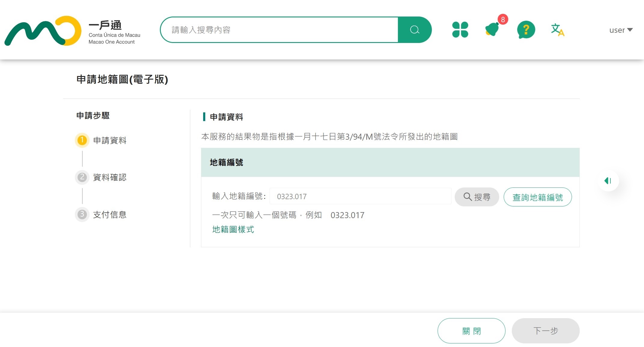Click step 1 yellow circle indicator
Viewport: 644px width, 347px height.
tap(82, 140)
